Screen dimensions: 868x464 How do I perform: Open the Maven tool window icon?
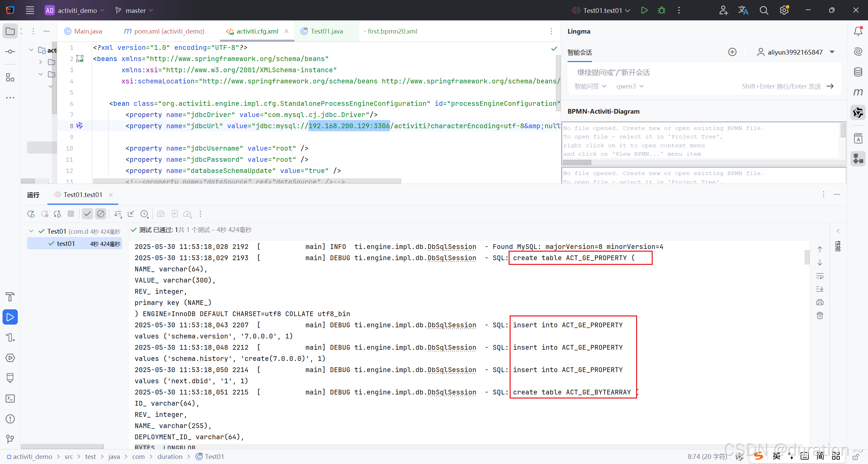click(858, 92)
